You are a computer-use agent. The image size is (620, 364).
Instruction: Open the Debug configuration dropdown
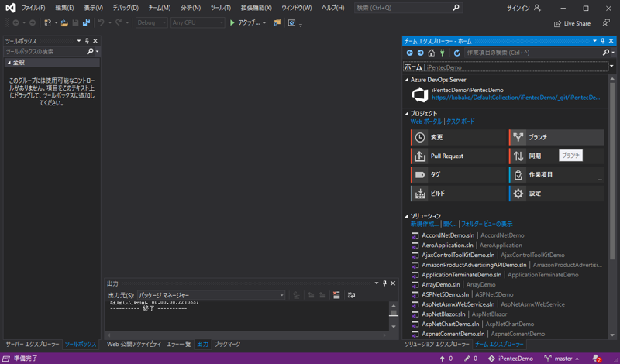pyautogui.click(x=152, y=23)
